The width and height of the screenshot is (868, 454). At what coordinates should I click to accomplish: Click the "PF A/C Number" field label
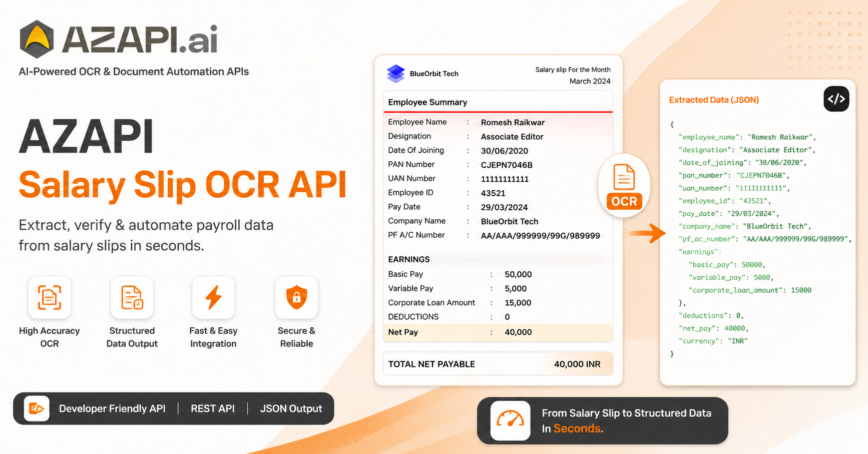point(416,235)
